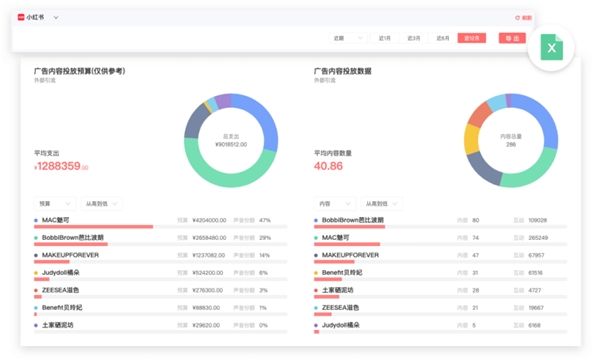Open 从高到低 sort dropdown in data panel
This screenshot has width=600, height=360.
(x=382, y=204)
